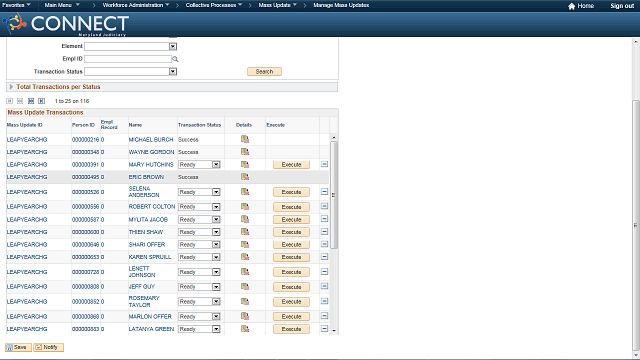Execute transaction for Rosemary Taylor

(291, 302)
